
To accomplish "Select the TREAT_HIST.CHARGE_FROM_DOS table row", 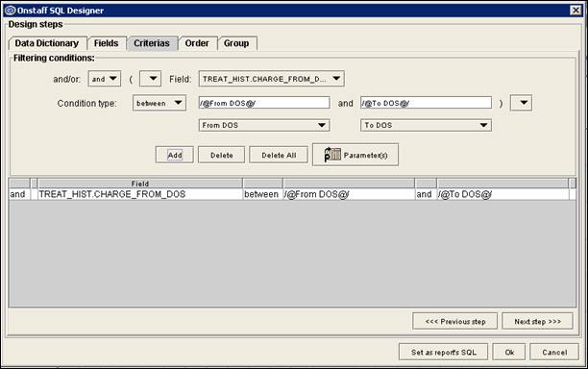I will tap(292, 194).
